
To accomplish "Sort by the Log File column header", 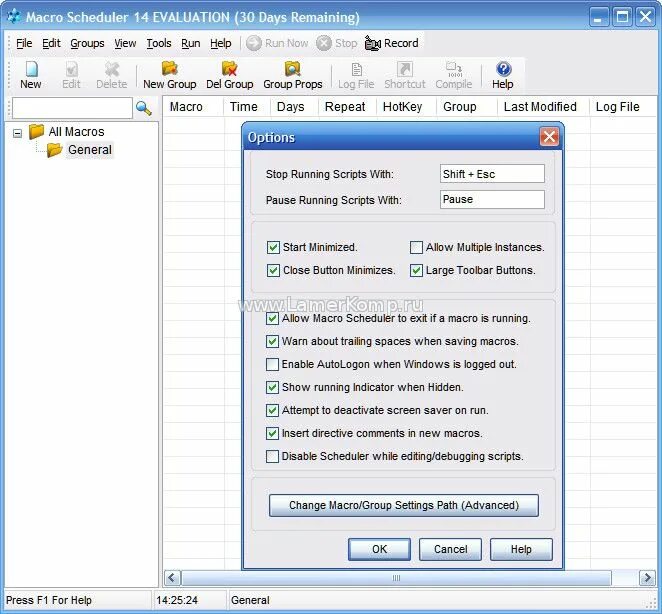I will (623, 106).
